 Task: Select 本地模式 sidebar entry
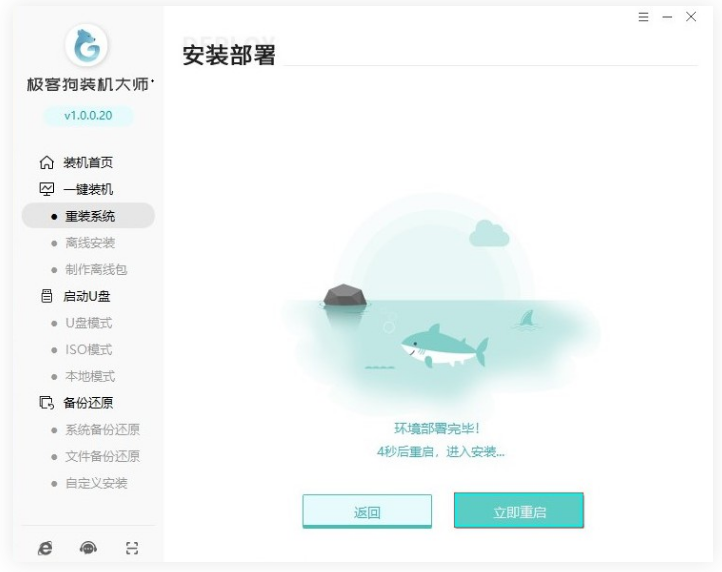tap(88, 376)
